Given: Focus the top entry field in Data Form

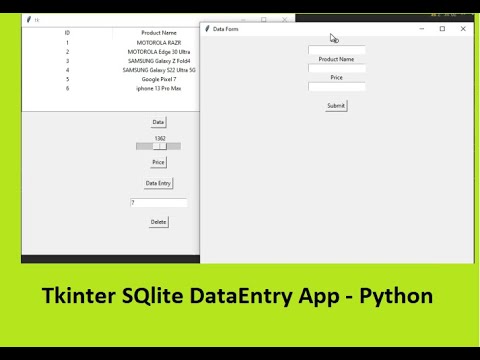Looking at the screenshot, I should (x=337, y=50).
